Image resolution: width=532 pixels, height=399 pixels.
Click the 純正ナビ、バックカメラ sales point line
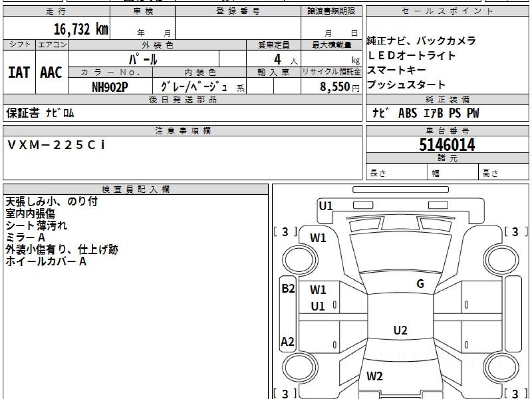tap(421, 41)
